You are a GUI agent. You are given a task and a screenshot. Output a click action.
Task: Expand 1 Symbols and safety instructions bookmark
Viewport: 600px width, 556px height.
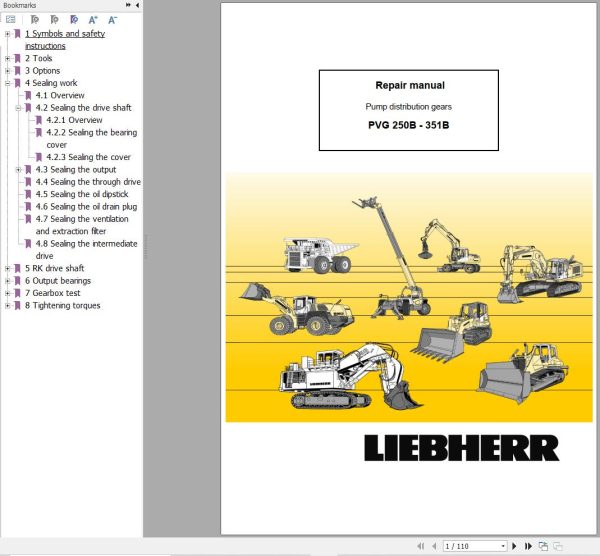7,34
